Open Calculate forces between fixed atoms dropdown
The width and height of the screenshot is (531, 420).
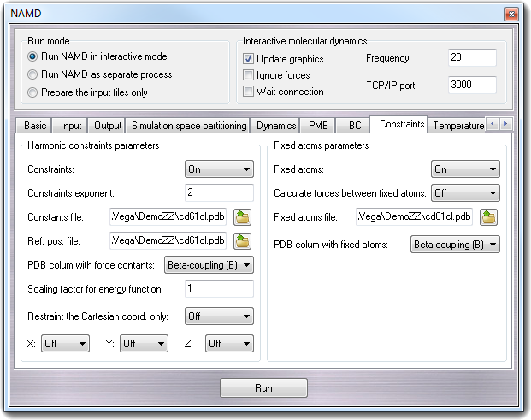click(465, 193)
